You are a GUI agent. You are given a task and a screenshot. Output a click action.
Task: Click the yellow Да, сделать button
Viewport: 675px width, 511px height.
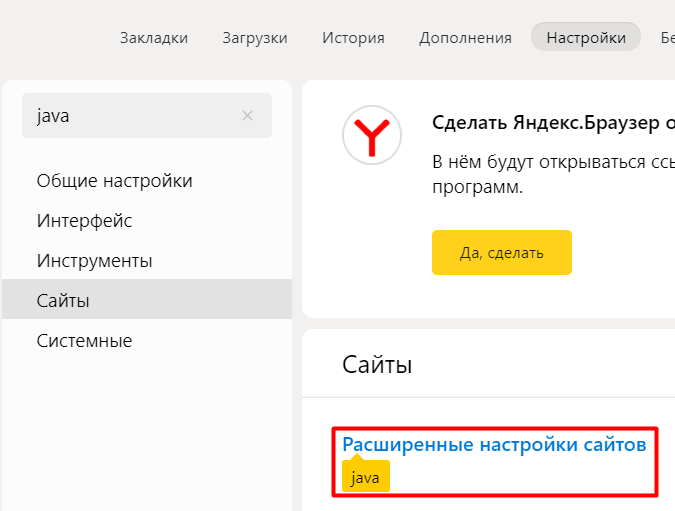click(x=502, y=252)
